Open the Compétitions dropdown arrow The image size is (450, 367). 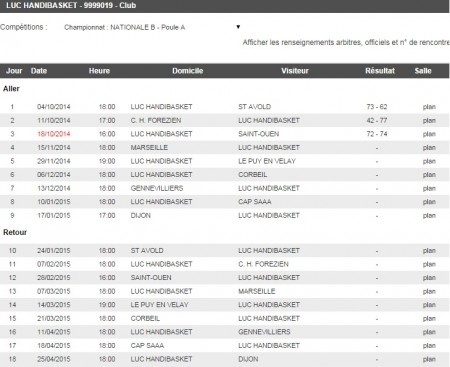pos(238,27)
